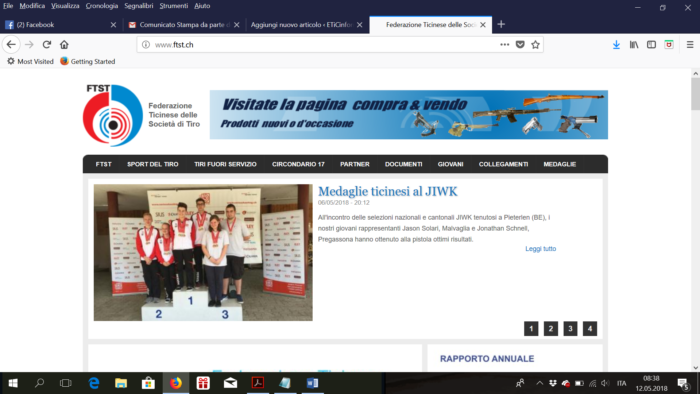Screen dimensions: 700x394
Task: Go to Firefox home page
Action: pyautogui.click(x=64, y=45)
